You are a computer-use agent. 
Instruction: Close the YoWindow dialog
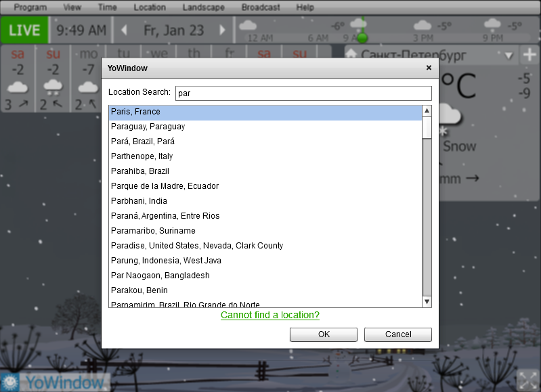tap(429, 68)
